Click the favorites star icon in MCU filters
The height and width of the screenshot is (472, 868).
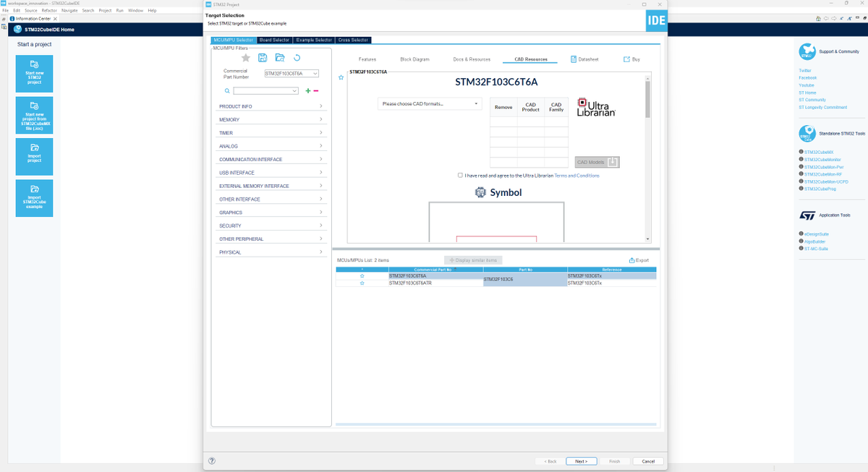(246, 58)
